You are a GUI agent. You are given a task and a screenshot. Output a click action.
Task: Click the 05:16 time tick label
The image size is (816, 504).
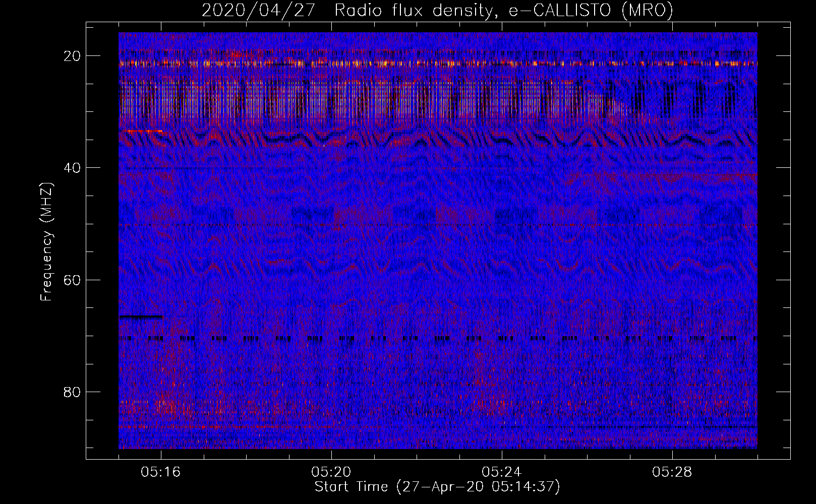point(161,472)
